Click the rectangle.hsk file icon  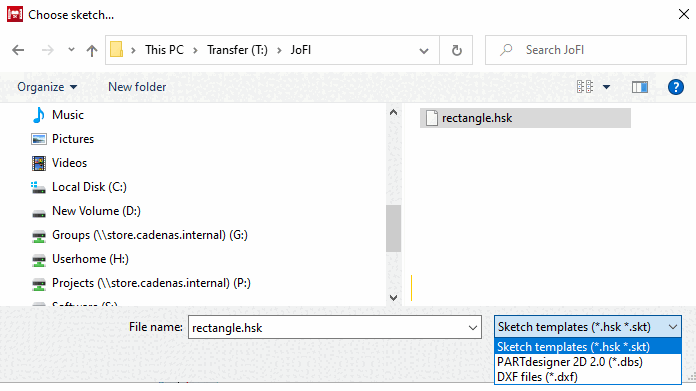point(431,118)
